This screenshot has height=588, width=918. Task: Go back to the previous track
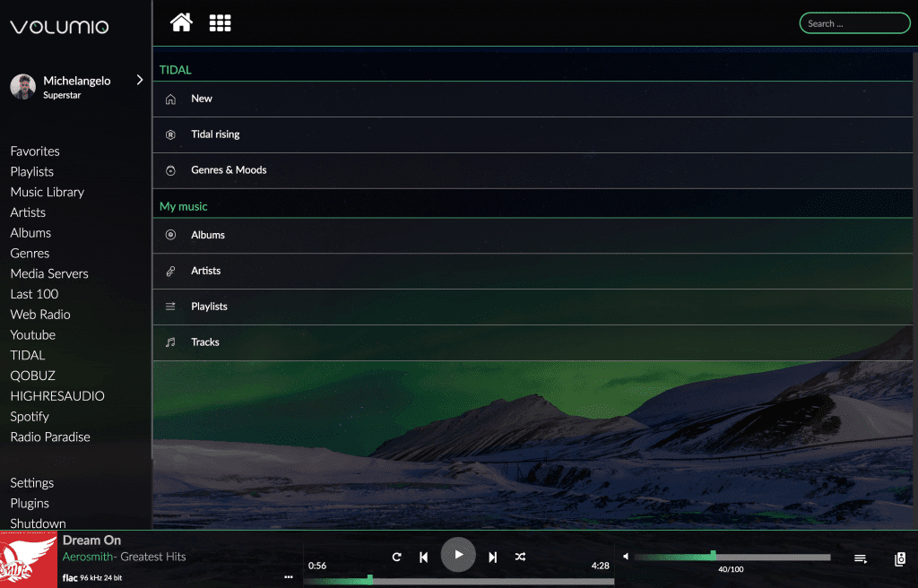click(423, 556)
